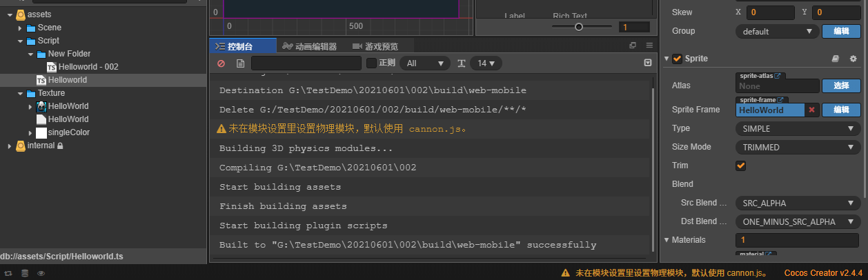Click 编辑 button for Sprite Frame
The image size is (868, 280).
[841, 110]
